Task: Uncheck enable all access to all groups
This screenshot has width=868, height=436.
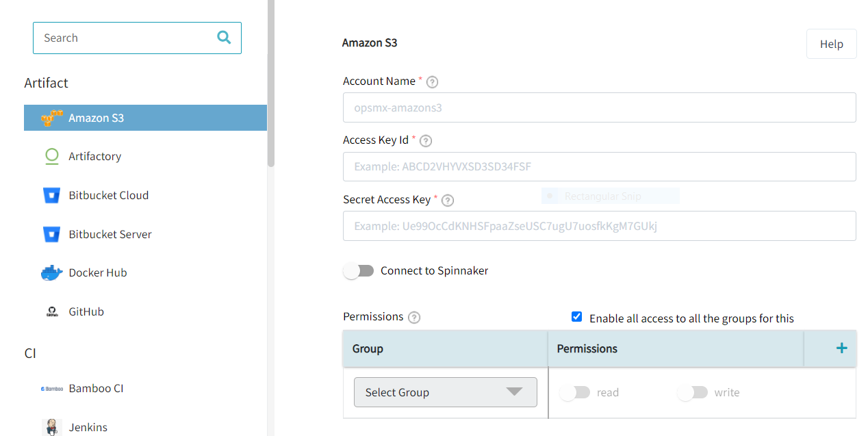Action: coord(576,316)
